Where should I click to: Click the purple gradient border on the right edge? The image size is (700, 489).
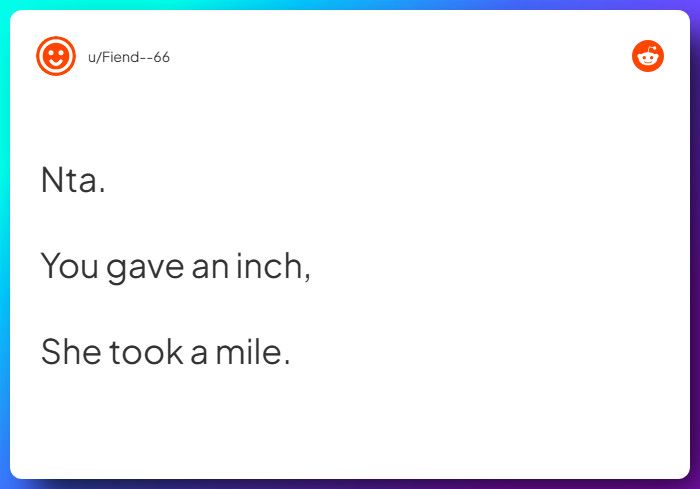pyautogui.click(x=695, y=240)
